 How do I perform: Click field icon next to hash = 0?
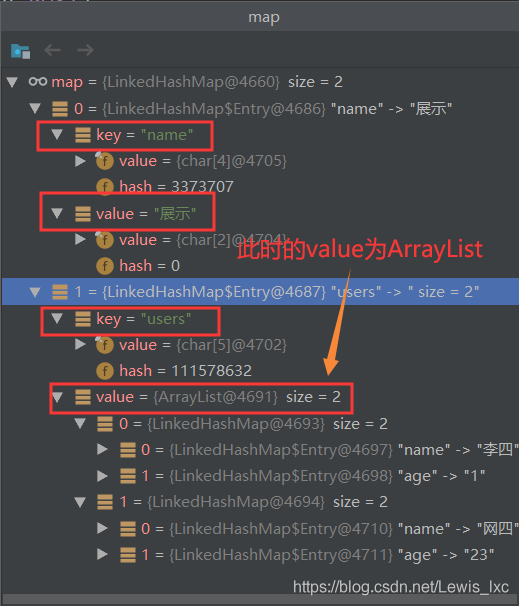tap(105, 266)
